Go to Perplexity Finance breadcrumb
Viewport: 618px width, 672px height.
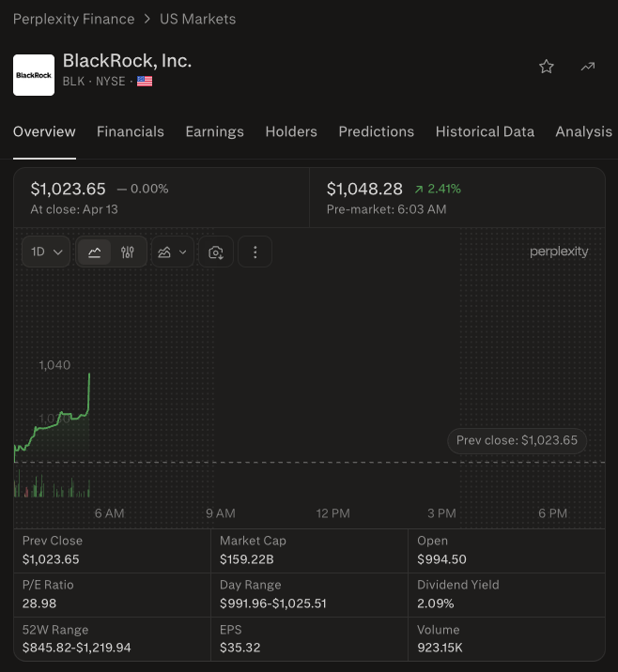pos(74,19)
